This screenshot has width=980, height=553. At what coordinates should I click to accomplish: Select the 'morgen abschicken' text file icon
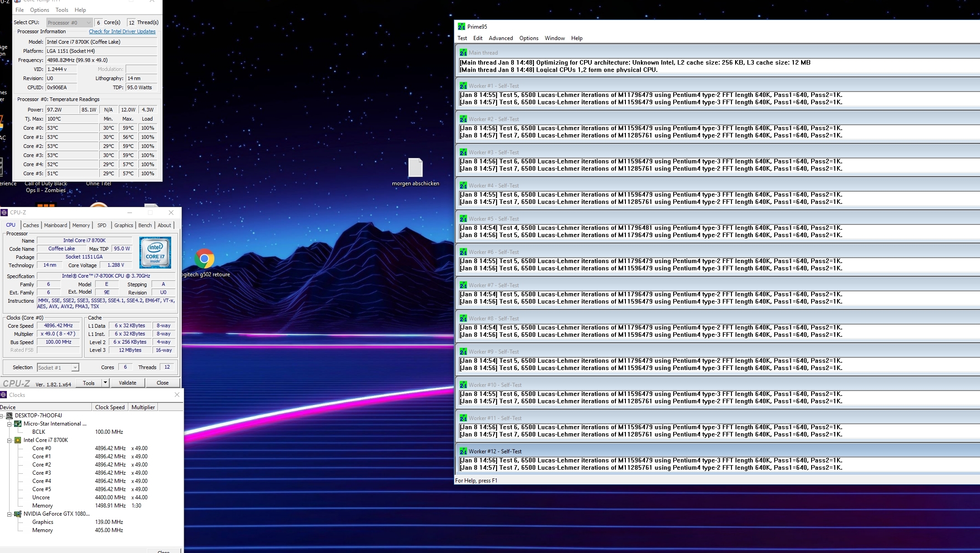[x=415, y=167]
